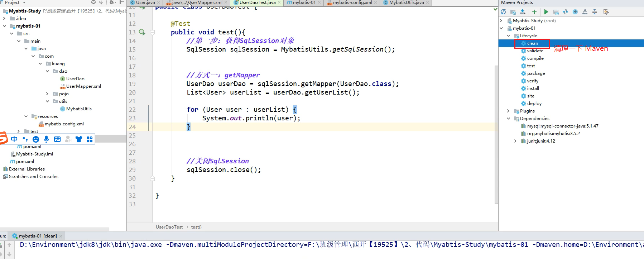Toggle skip tests mode lightning icon
This screenshot has height=259, width=644.
575,12
